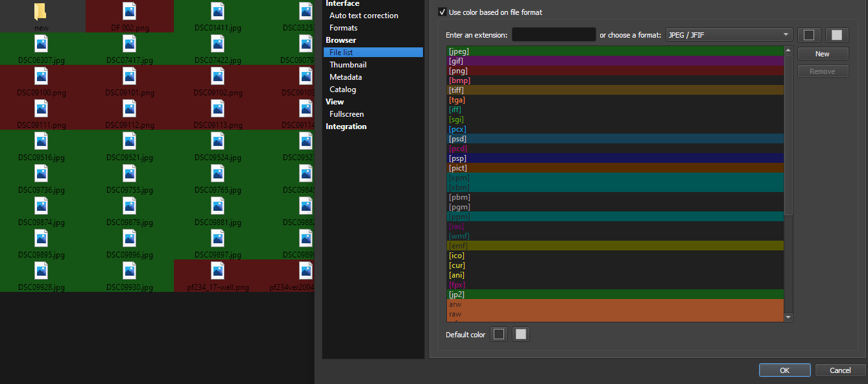This screenshot has height=384, width=868.
Task: Choose the pf234_17-wall.png file icon
Action: 218,270
